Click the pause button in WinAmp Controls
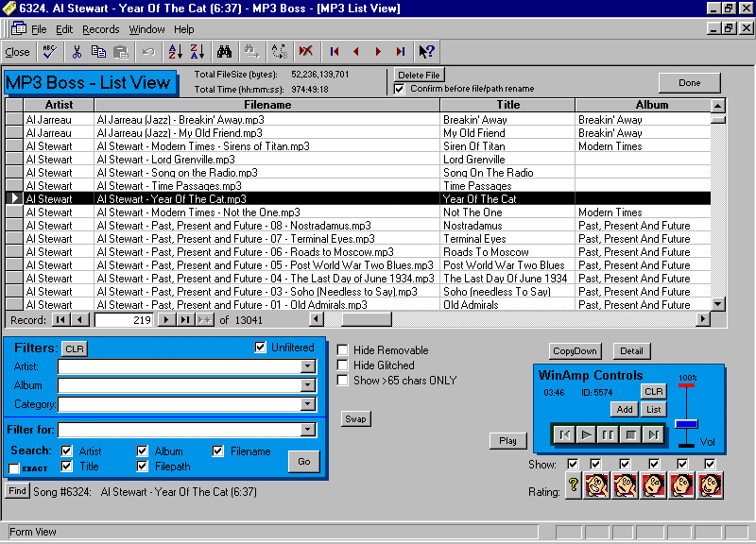Image resolution: width=756 pixels, height=544 pixels. (609, 434)
